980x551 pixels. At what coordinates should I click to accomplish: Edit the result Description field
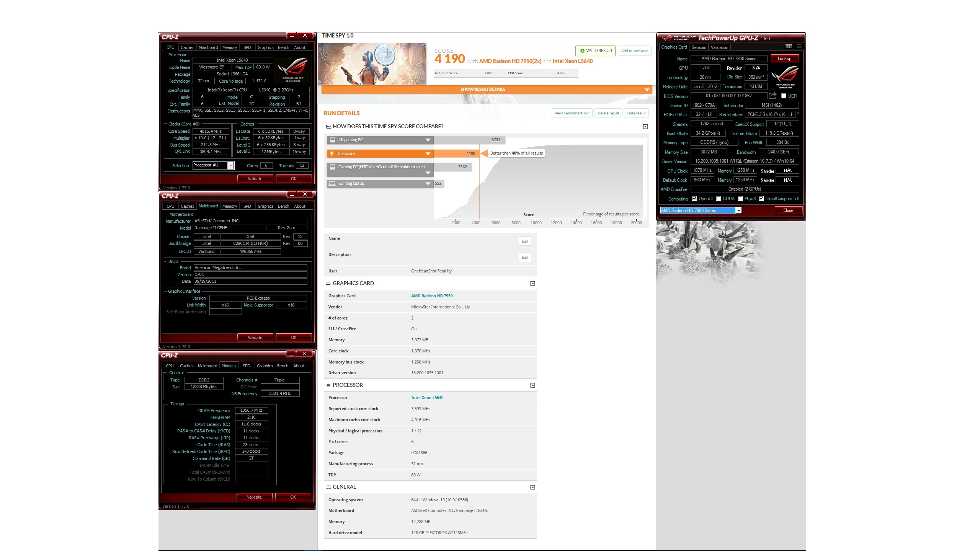click(525, 257)
